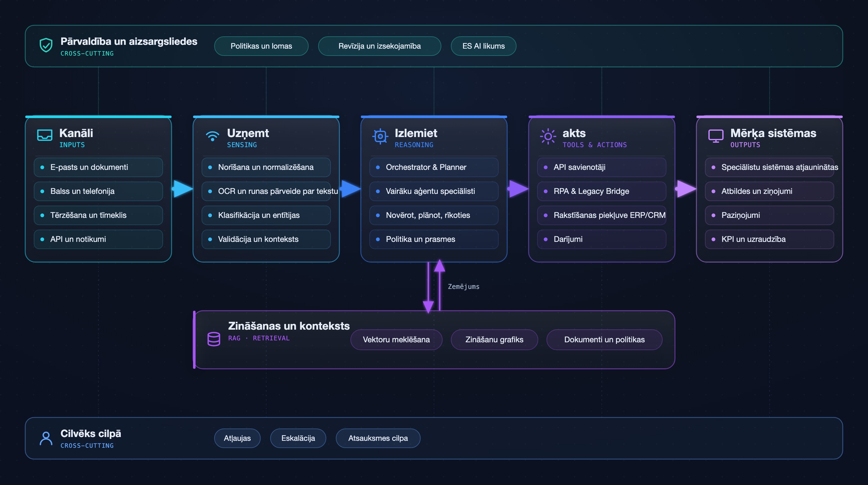Click the RPA & Legacy Bridge item

tap(602, 191)
